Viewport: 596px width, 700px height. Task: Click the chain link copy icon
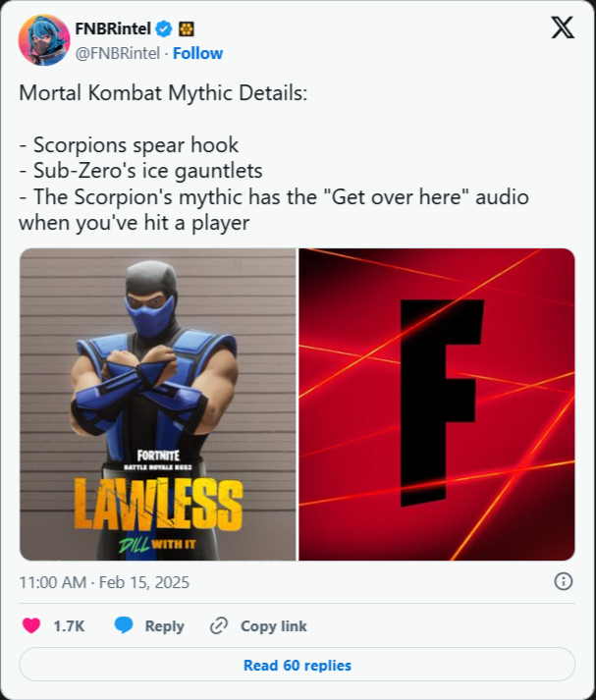pos(219,626)
